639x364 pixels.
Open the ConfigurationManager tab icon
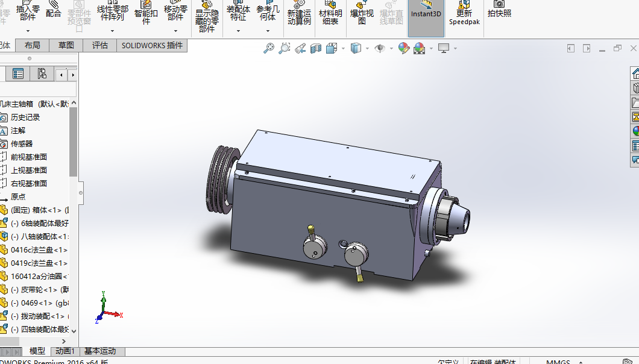42,74
